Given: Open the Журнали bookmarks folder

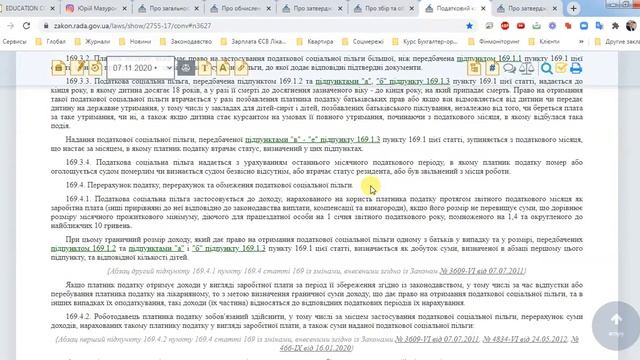Looking at the screenshot, I should (x=93, y=42).
